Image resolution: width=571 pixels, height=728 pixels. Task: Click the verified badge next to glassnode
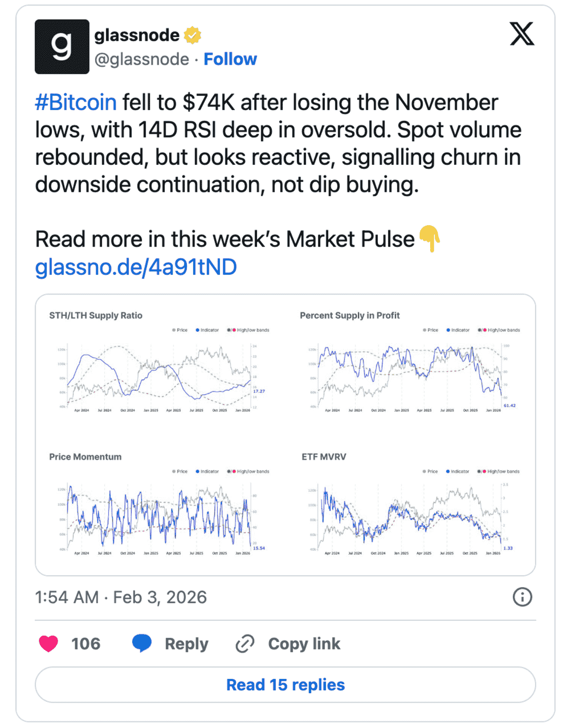192,35
